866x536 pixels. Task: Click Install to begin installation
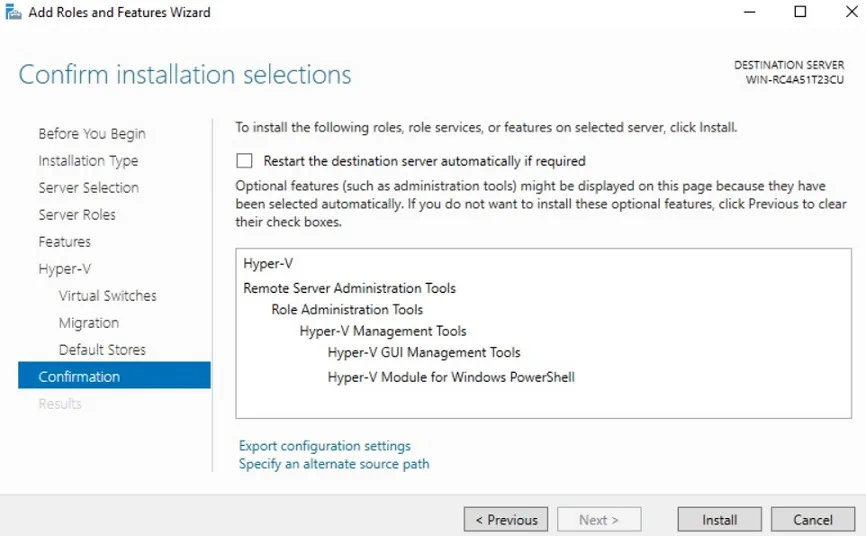point(719,520)
